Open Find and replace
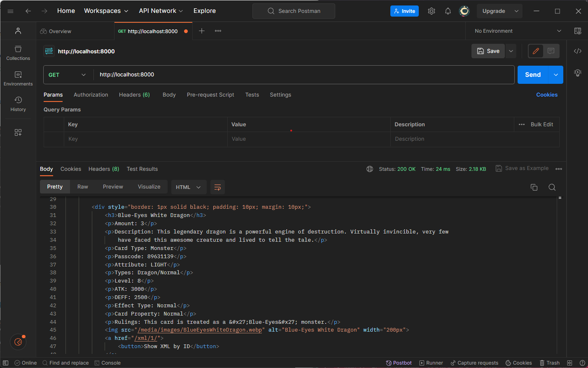This screenshot has width=588, height=368. (x=65, y=363)
